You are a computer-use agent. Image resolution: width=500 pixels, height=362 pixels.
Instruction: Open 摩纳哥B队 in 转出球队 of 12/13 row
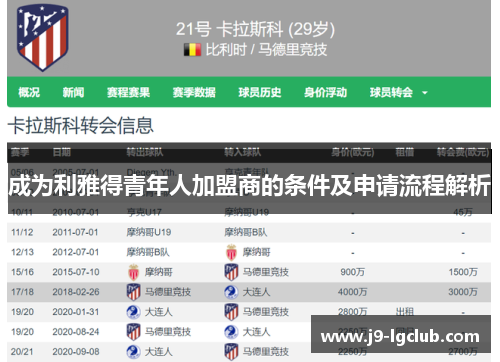coord(148,252)
